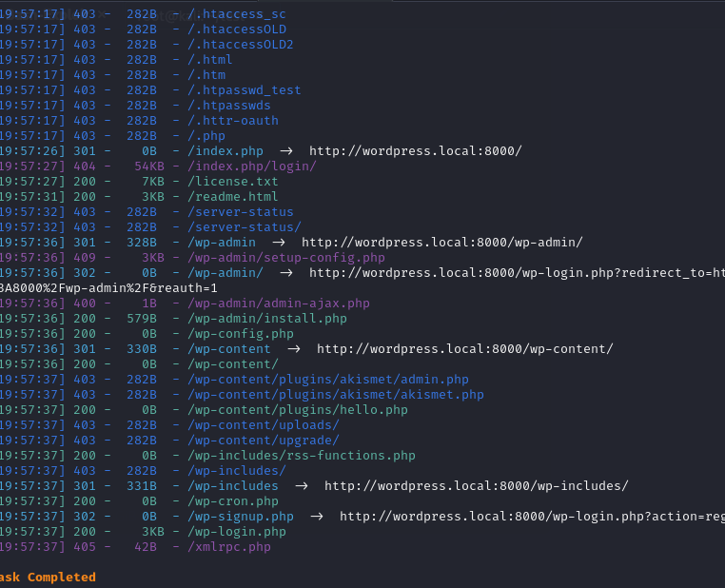Select the /server-status/ path with trailing slash
The width and height of the screenshot is (725, 588).
[245, 227]
